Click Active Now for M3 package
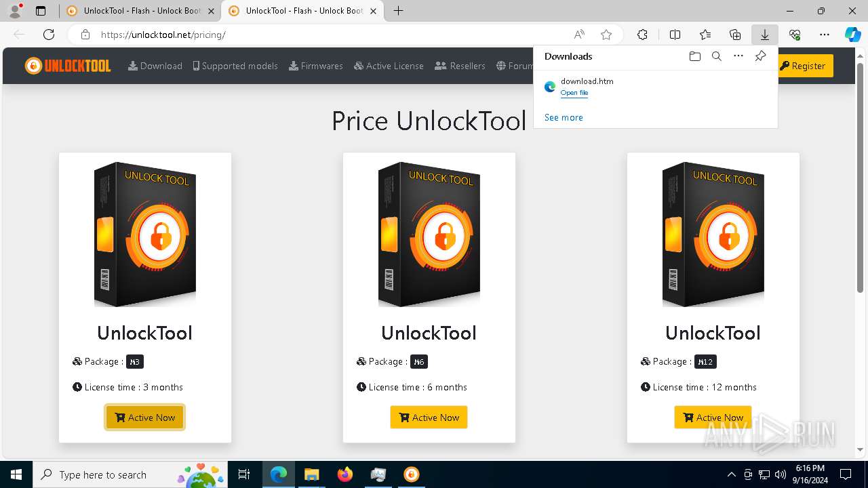 pyautogui.click(x=145, y=418)
